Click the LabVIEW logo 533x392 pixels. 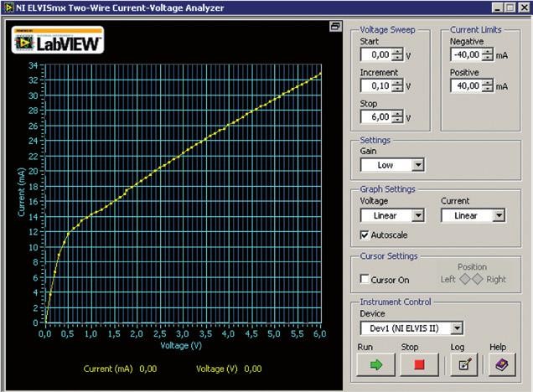click(58, 40)
